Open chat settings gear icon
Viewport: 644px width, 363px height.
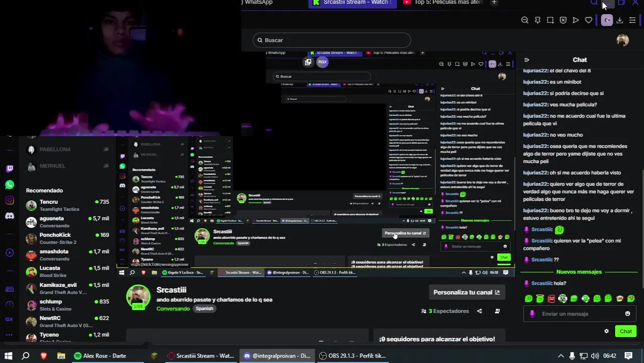tap(606, 331)
